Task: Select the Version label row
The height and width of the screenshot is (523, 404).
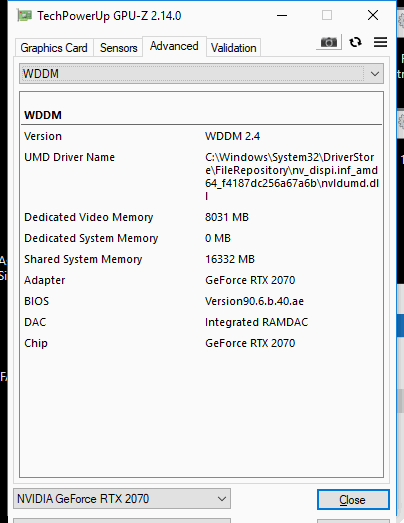Action: pyautogui.click(x=43, y=136)
